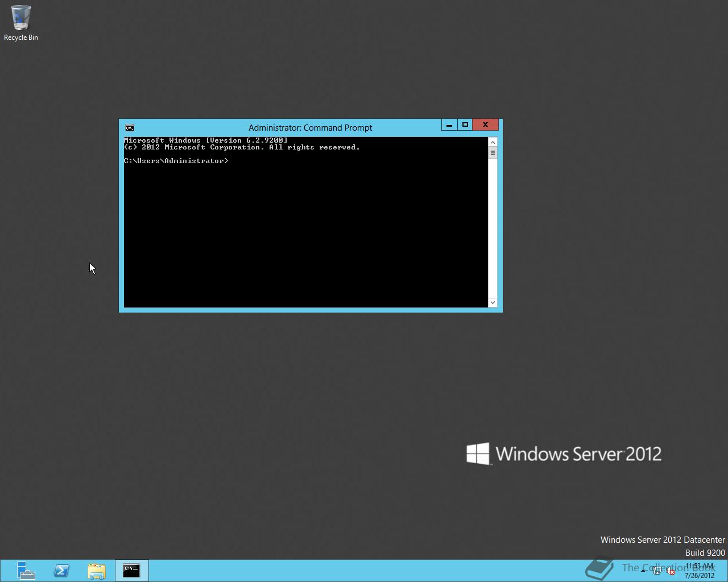The width and height of the screenshot is (728, 582).
Task: Open File Explorer from the taskbar
Action: point(97,571)
